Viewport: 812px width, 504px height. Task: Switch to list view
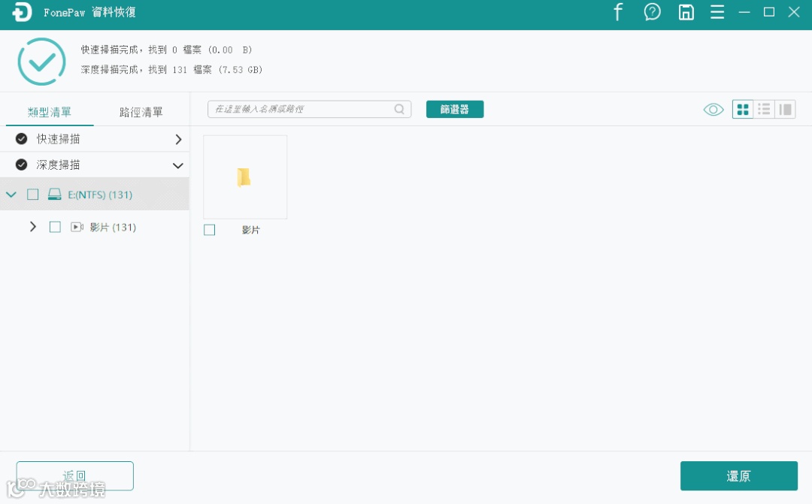pos(764,109)
